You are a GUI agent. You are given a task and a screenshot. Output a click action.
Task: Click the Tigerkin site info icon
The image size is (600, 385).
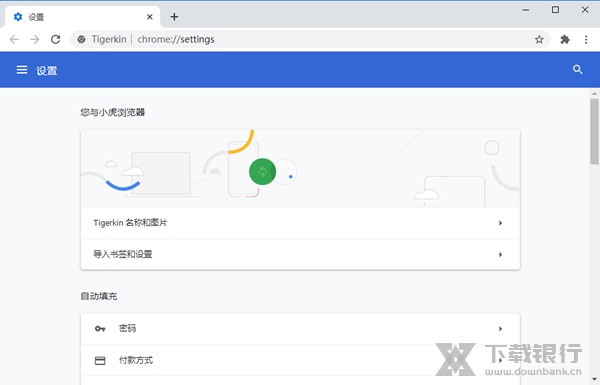click(81, 39)
